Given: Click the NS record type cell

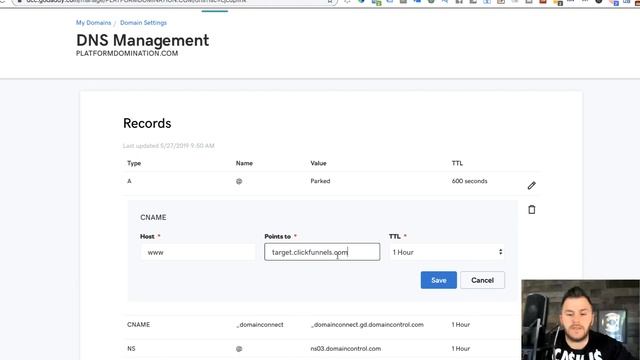Looking at the screenshot, I should click(x=131, y=349).
